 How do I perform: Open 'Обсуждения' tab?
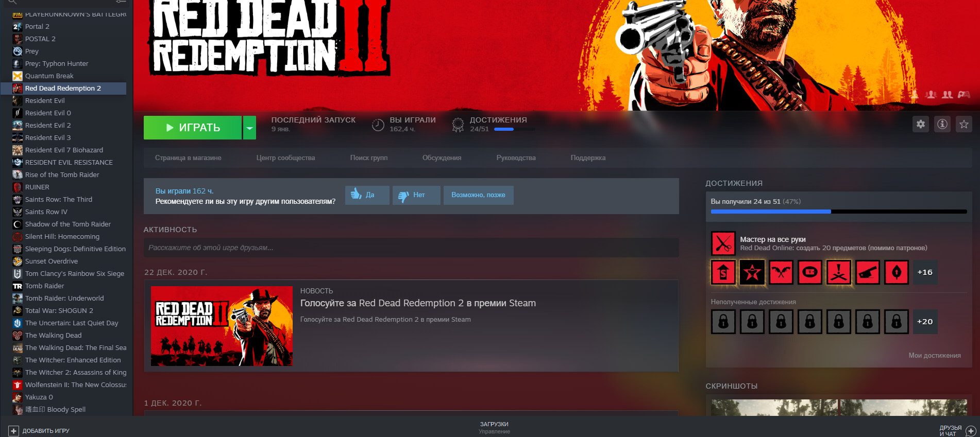pos(442,158)
